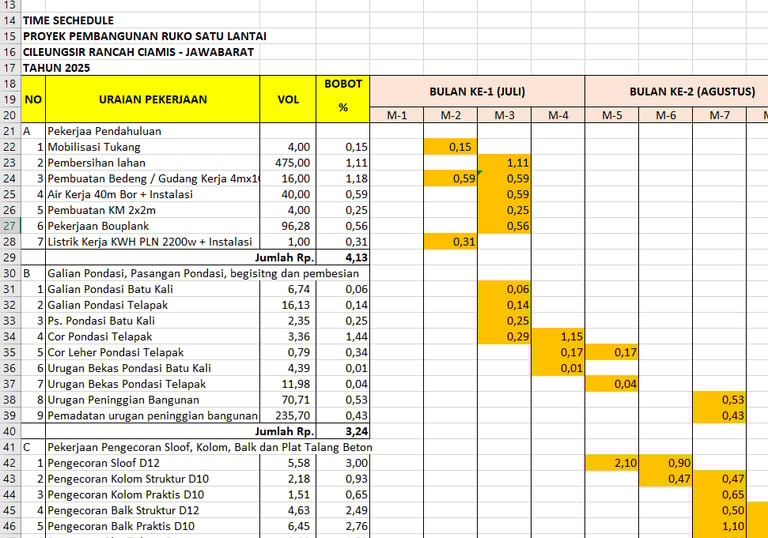The width and height of the screenshot is (768, 538).
Task: Click the M-6 week header cell
Action: coord(666,115)
